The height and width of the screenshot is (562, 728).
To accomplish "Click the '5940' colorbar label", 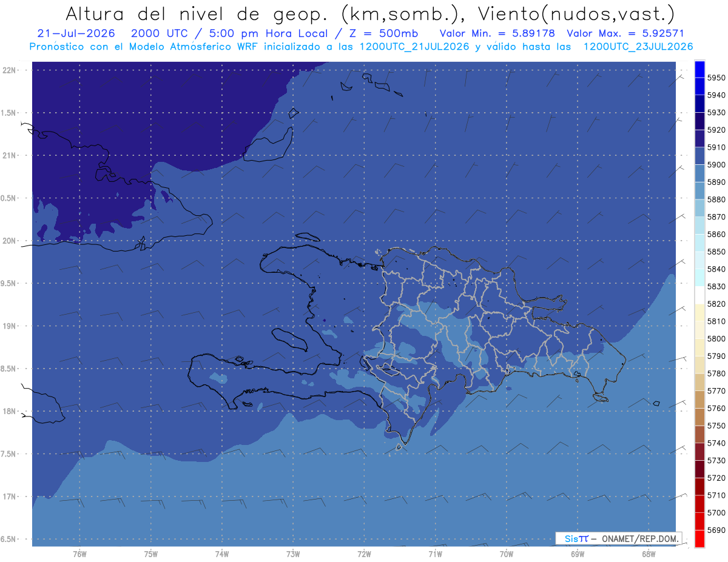I will (x=716, y=95).
